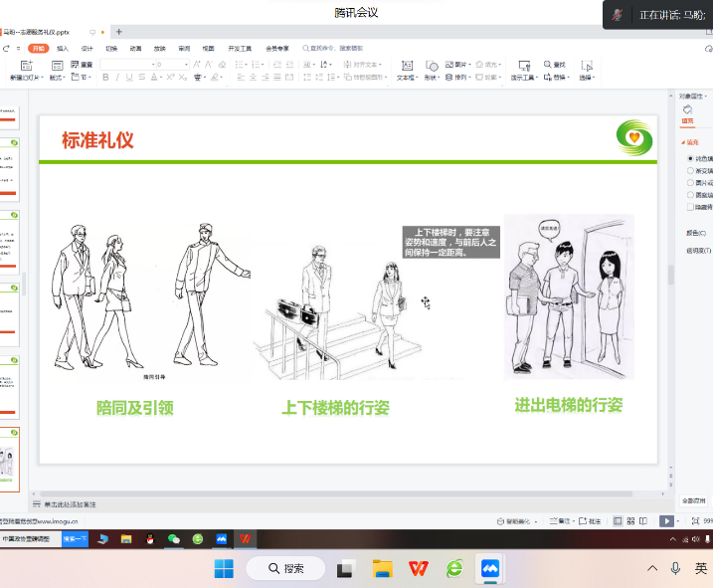Image resolution: width=713 pixels, height=588 pixels.
Task: Select the 纯色填充 solid fill radio button
Action: tap(691, 158)
